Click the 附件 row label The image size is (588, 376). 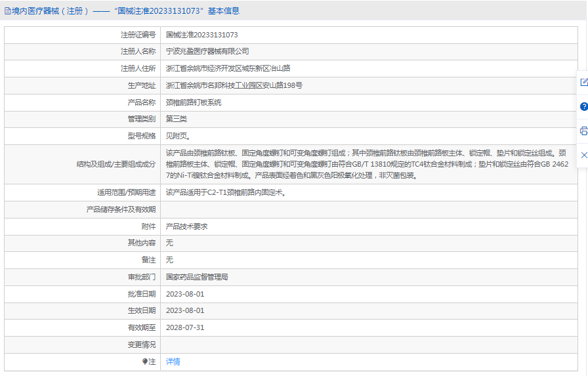pyautogui.click(x=148, y=226)
